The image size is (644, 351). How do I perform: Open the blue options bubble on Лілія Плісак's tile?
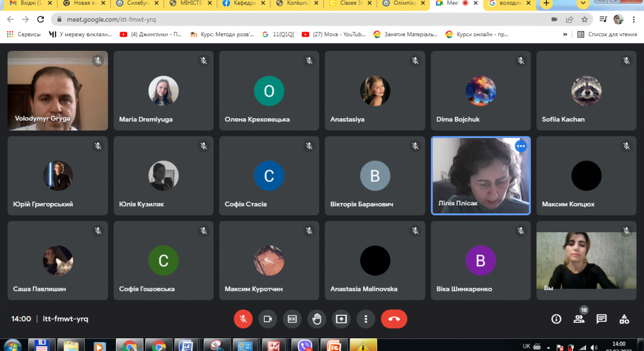coord(520,146)
